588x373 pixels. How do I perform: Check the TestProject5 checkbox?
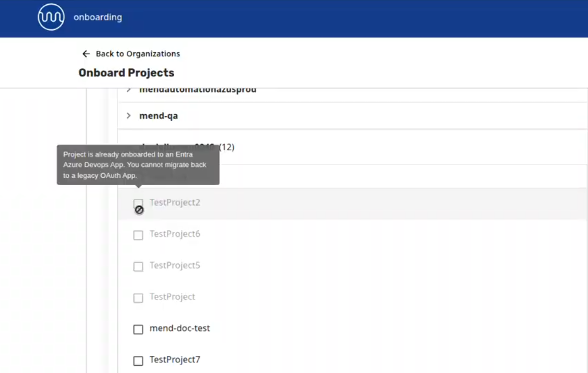pos(138,267)
